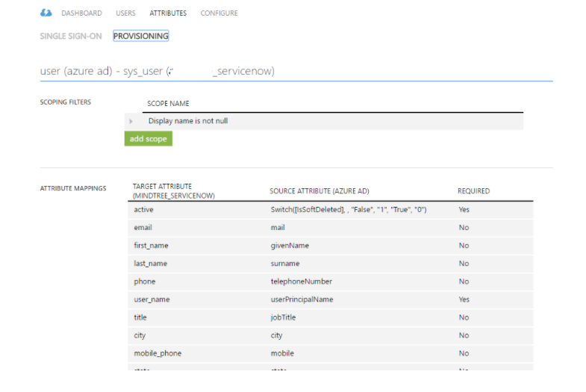Click the mobile_phone target attribute

[x=158, y=353]
